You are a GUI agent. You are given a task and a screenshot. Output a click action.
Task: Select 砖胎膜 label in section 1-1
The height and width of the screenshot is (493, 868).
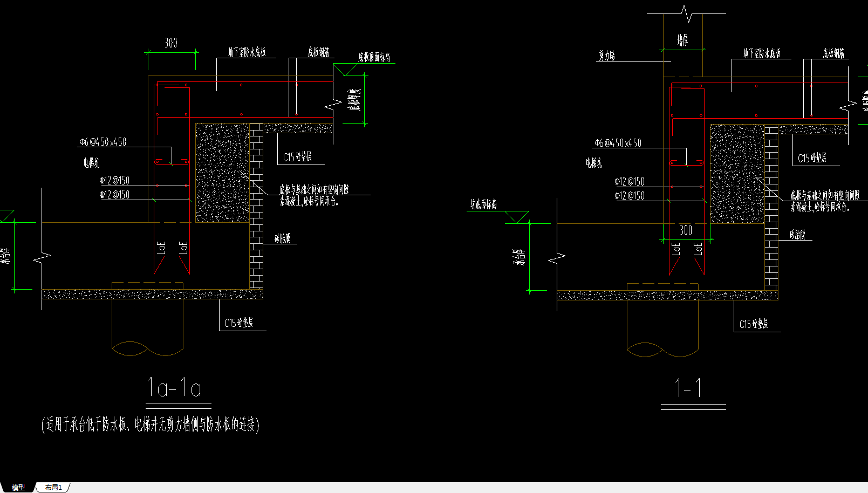click(797, 235)
